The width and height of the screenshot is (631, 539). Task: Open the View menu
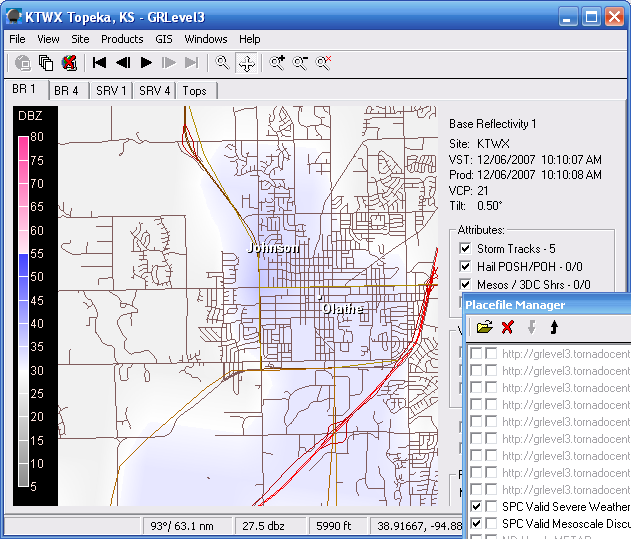[x=48, y=39]
